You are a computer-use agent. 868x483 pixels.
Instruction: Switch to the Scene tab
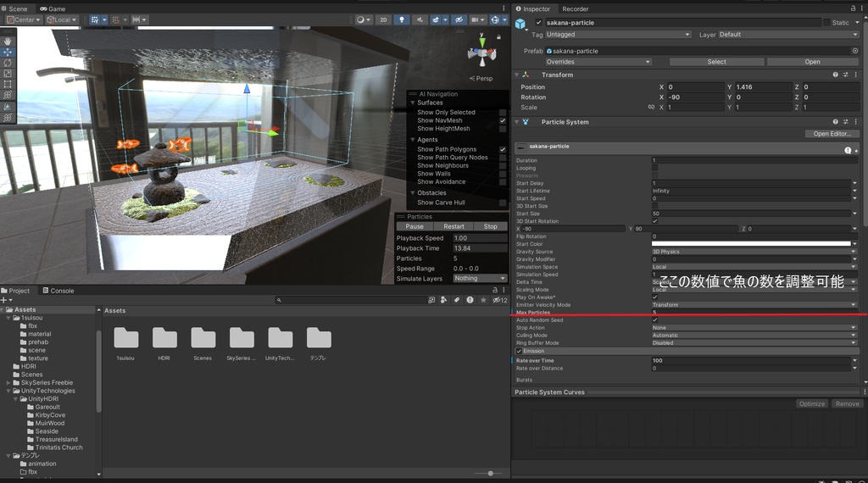coord(14,8)
